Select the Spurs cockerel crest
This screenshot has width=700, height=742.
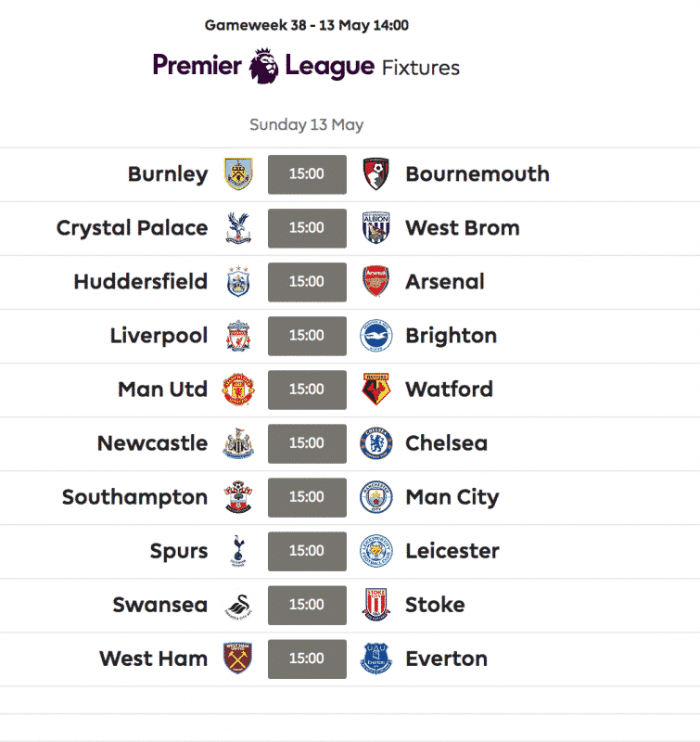[x=238, y=551]
